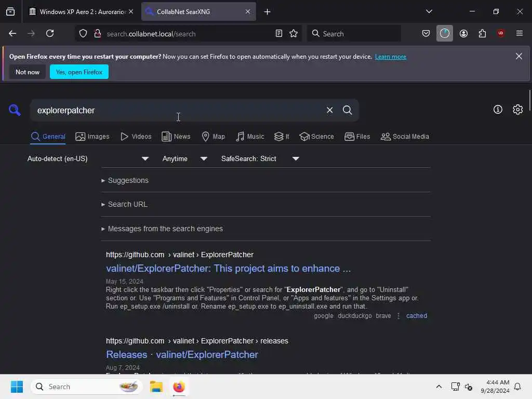Save page to Pocket
This screenshot has height=399, width=532.
tap(426, 33)
